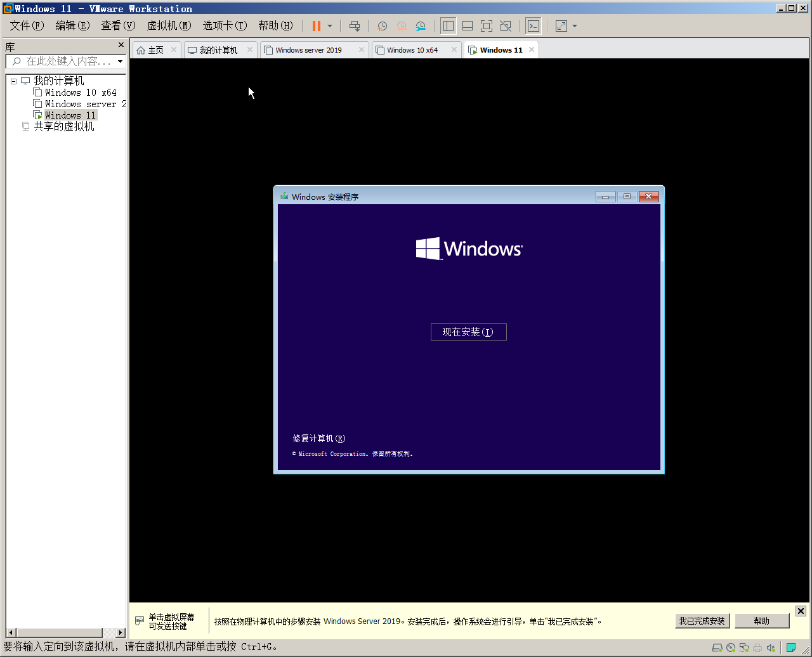This screenshot has width=812, height=657.
Task: Close the 我的计算机 tab
Action: 250,49
